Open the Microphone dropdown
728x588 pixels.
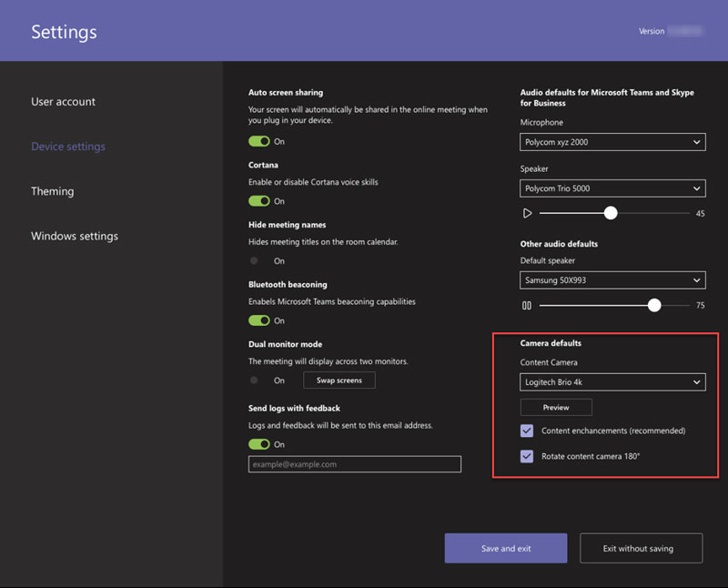(x=612, y=142)
